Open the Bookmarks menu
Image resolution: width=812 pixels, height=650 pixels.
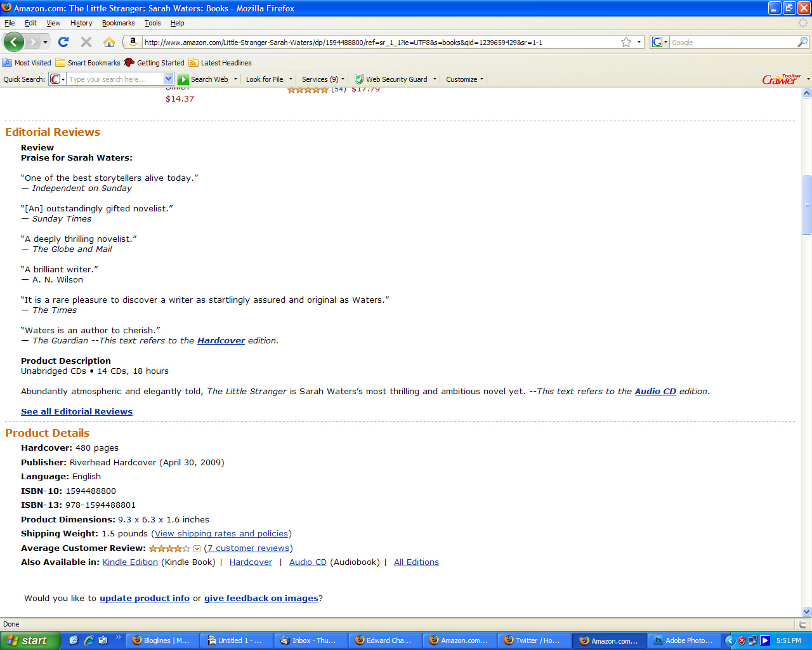(x=119, y=23)
